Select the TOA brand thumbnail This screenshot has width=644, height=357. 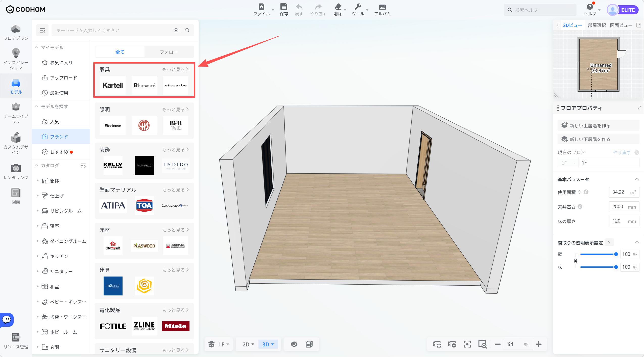pos(144,206)
